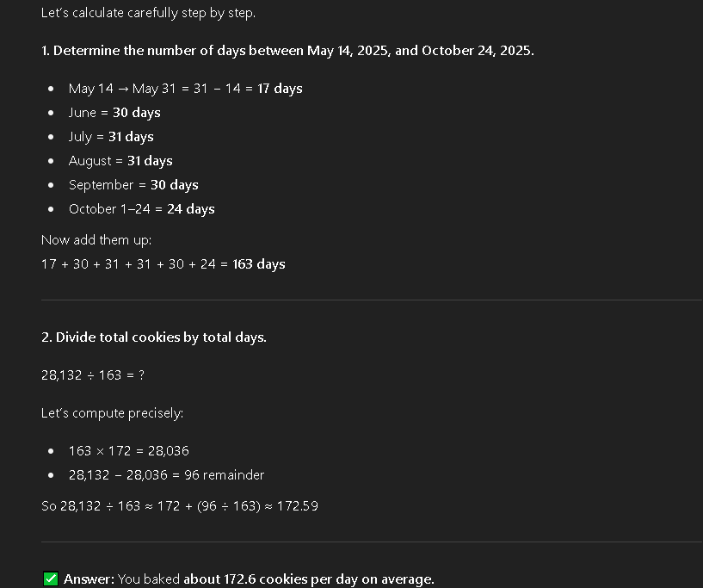Click the divider line above step 2

click(x=372, y=300)
